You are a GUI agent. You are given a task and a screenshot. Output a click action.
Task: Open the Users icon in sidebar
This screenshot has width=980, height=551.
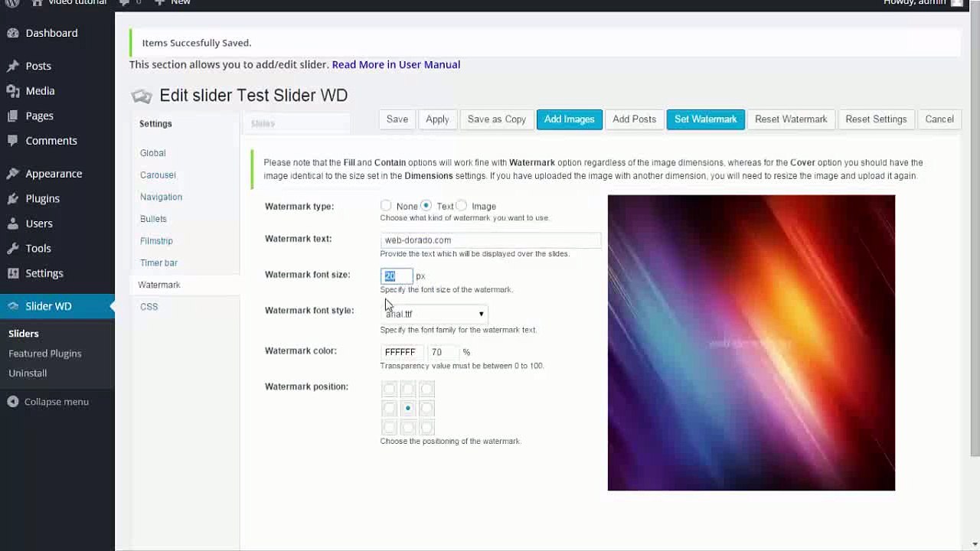click(x=13, y=223)
